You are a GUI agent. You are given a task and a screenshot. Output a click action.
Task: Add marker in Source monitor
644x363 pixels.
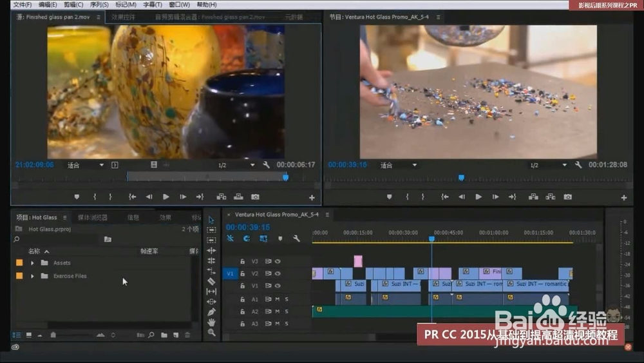tap(77, 197)
